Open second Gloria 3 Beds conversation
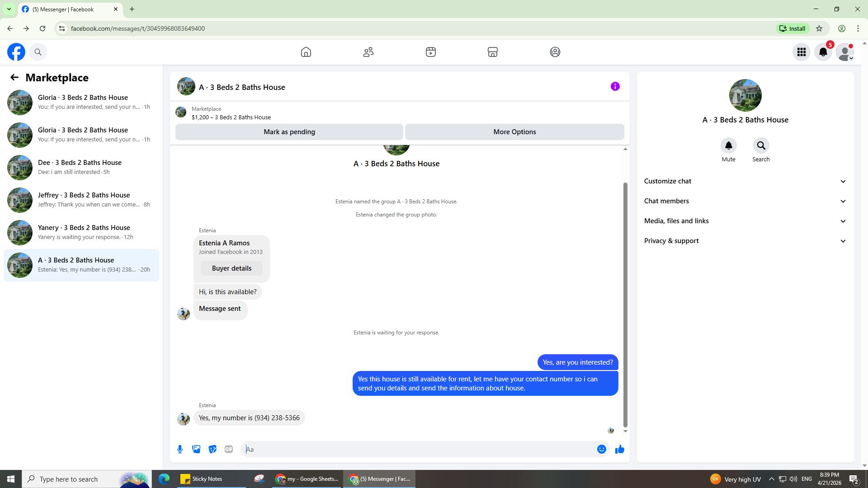This screenshot has height=488, width=868. pos(81,135)
